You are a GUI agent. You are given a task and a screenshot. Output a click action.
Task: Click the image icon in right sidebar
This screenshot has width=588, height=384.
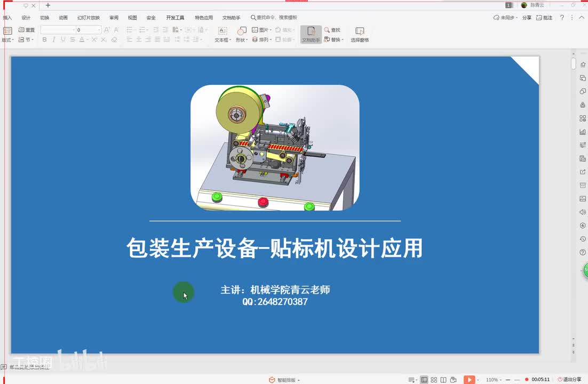582,198
